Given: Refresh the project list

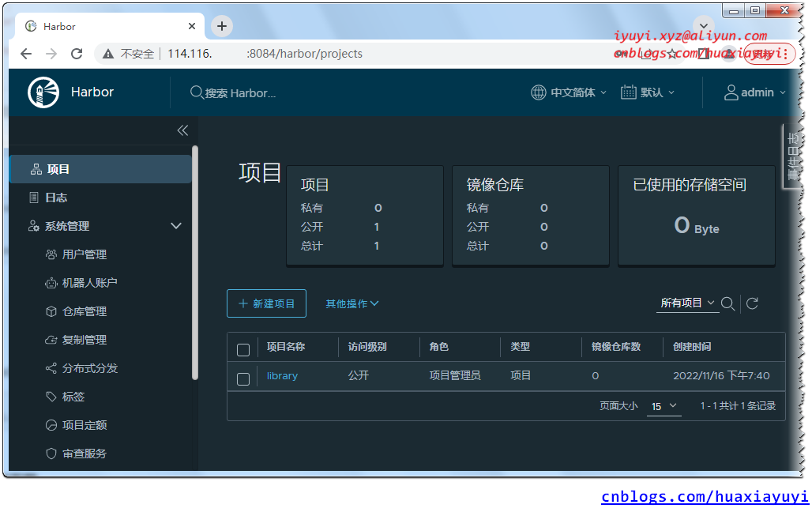Looking at the screenshot, I should [753, 303].
